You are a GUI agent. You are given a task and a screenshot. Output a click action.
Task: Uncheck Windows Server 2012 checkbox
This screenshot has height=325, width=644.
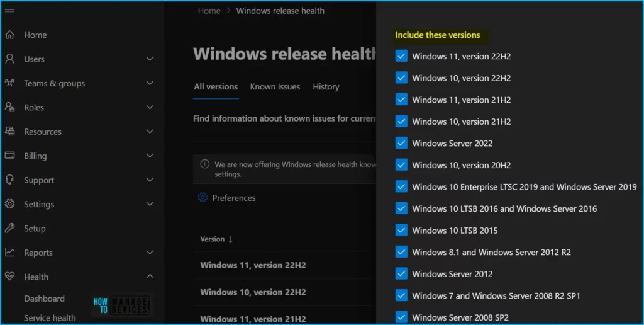401,273
